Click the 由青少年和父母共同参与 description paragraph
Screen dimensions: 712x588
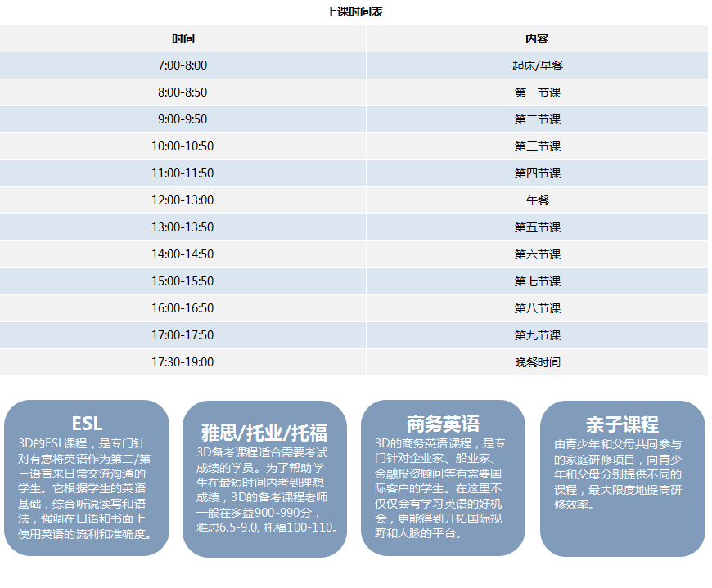click(x=618, y=474)
